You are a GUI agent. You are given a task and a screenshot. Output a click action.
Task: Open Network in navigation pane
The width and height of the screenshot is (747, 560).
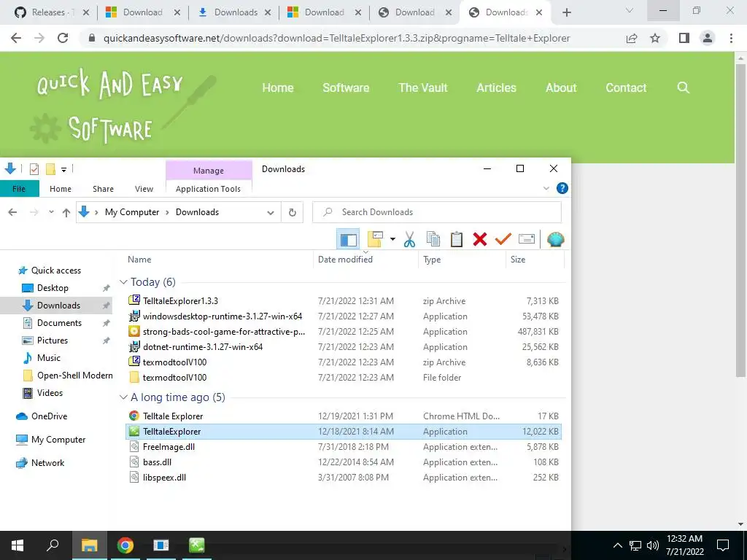click(x=47, y=463)
